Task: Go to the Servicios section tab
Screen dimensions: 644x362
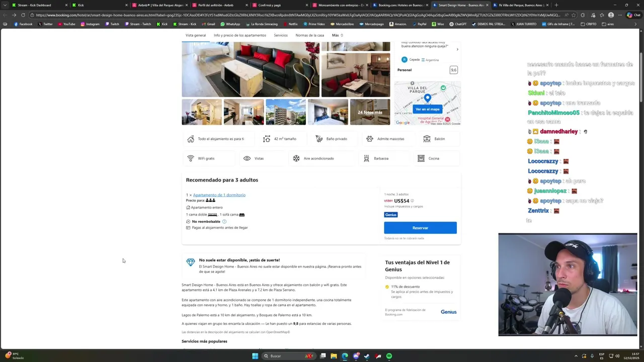Action: pyautogui.click(x=281, y=35)
